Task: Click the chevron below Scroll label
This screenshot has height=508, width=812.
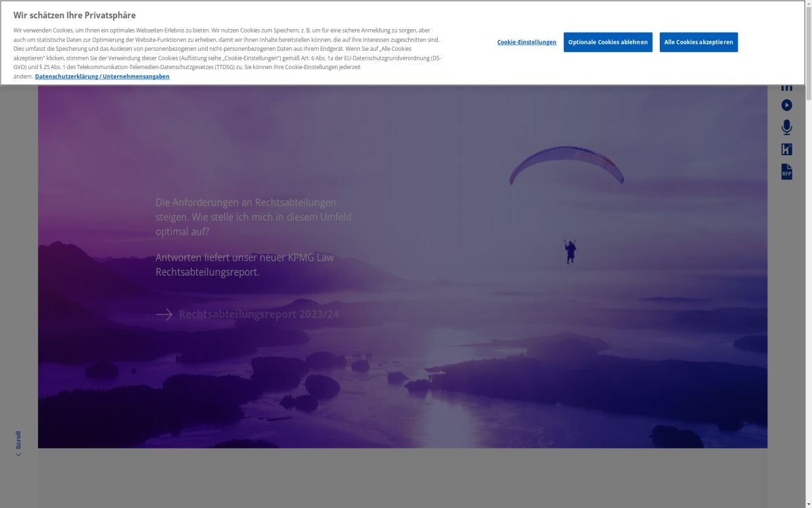Action: [18, 454]
